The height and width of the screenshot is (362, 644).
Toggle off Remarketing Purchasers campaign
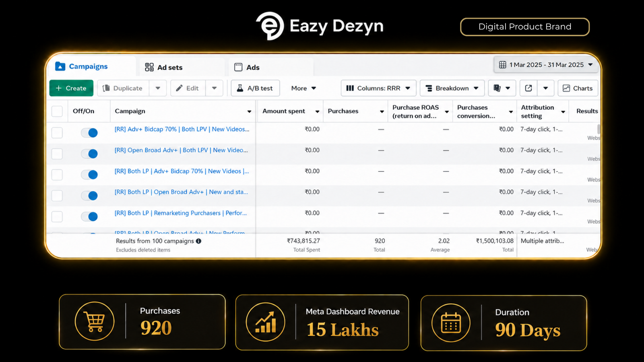[89, 216]
